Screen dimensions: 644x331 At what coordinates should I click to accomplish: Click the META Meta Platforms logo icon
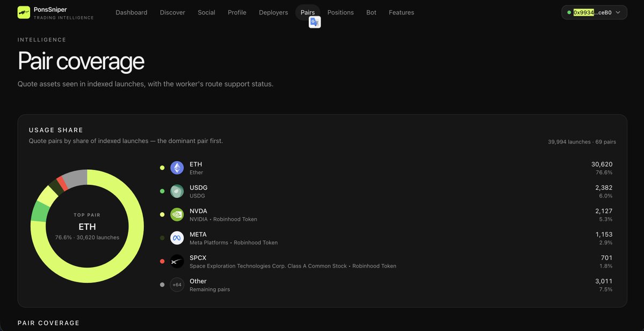click(x=177, y=238)
